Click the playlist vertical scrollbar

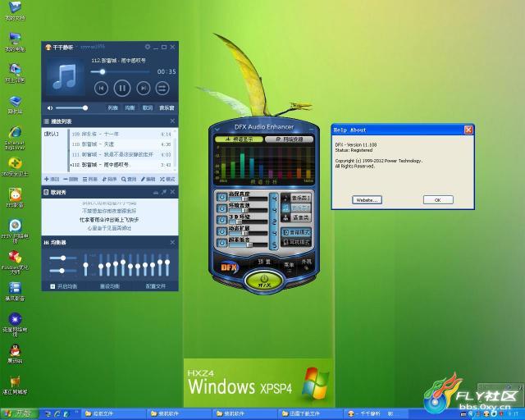pos(175,150)
